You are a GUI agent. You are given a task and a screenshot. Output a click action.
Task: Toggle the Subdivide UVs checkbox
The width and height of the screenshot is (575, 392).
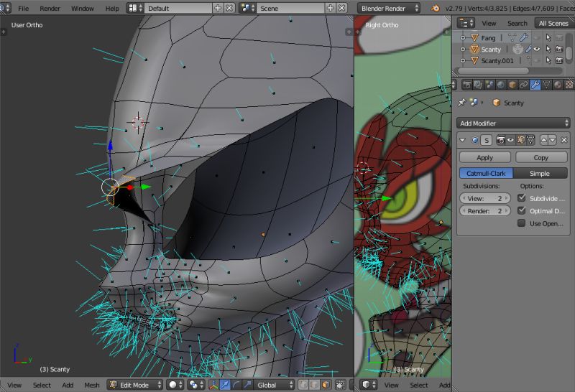(522, 198)
